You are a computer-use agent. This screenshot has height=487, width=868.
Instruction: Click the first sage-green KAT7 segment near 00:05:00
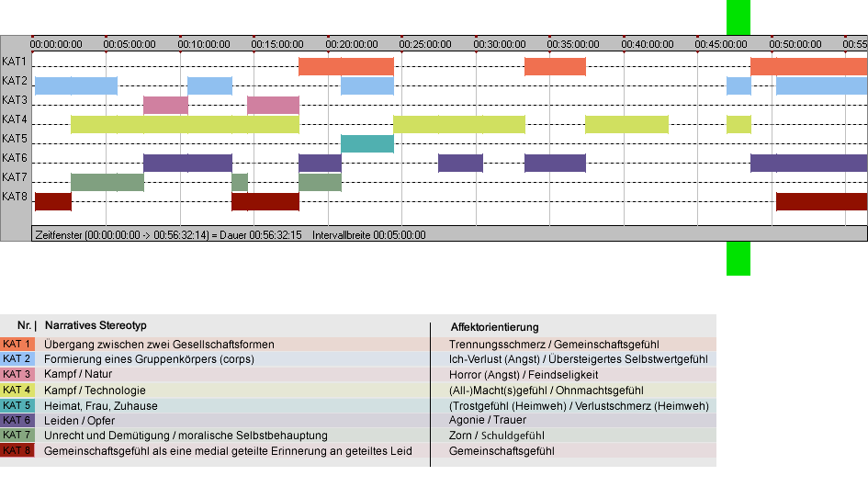(x=107, y=182)
